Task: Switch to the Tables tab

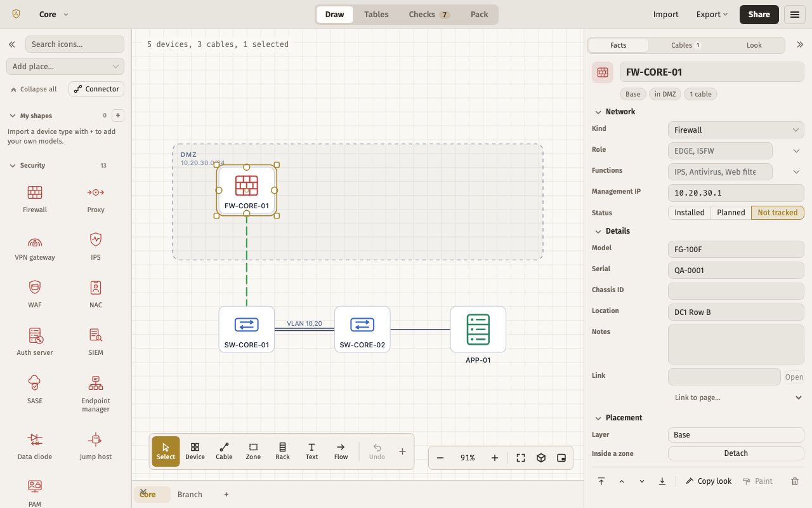Action: [x=376, y=15]
